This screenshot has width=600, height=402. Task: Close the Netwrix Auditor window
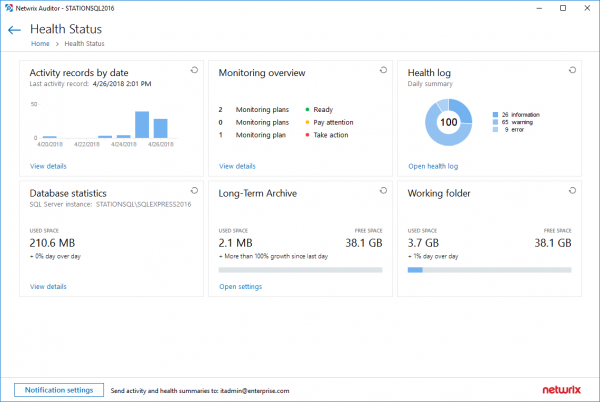[587, 8]
